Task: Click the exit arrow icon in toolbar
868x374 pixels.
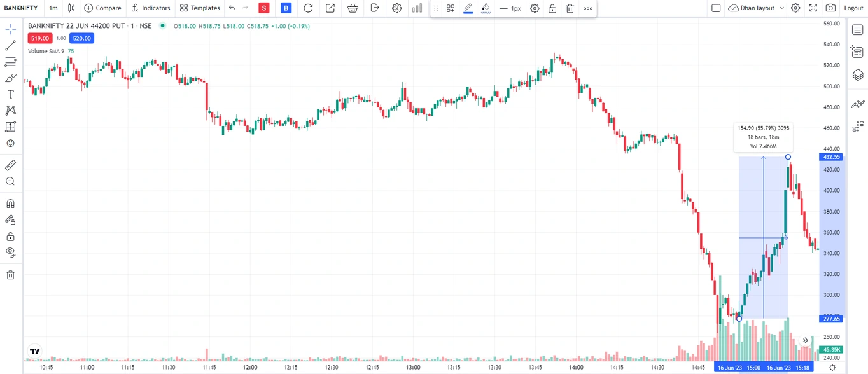Action: point(375,8)
